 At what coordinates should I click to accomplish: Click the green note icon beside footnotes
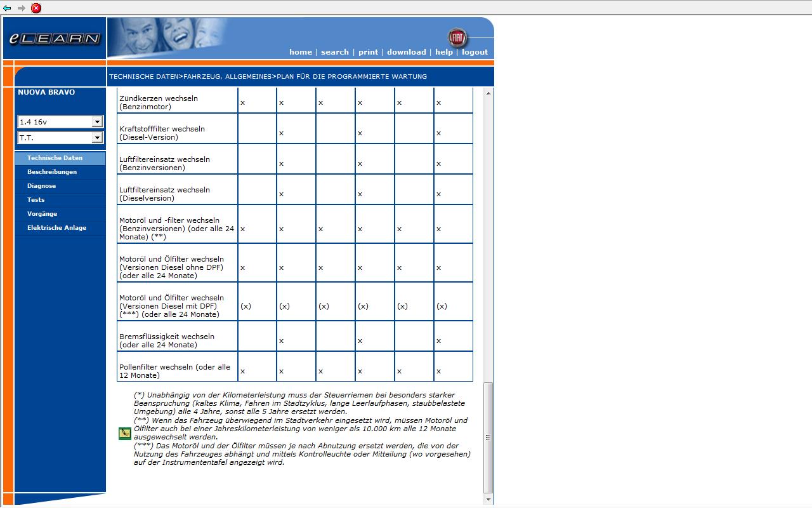pos(125,434)
